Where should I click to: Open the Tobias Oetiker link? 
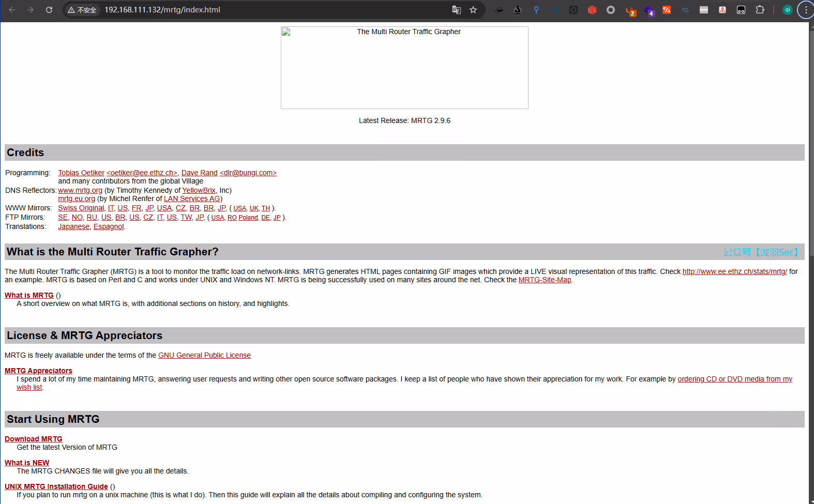pyautogui.click(x=81, y=173)
